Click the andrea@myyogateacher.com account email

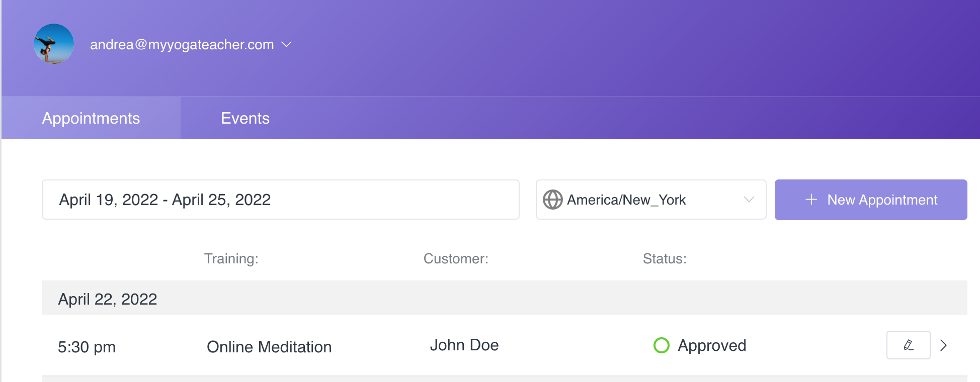tap(182, 45)
